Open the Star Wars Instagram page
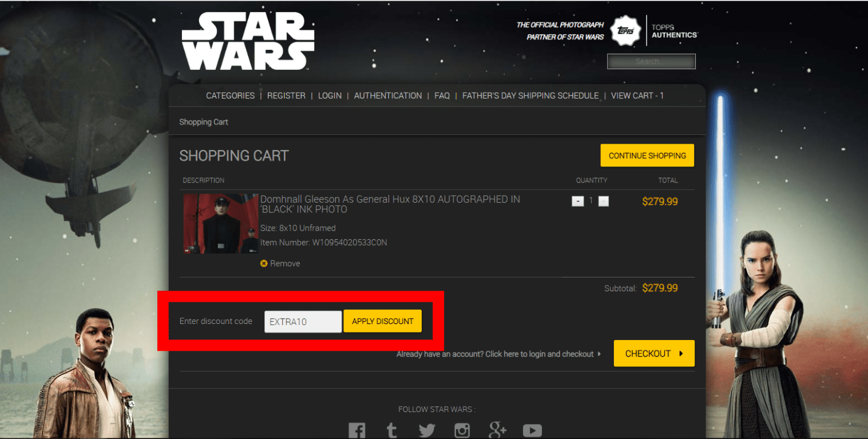Image resolution: width=868 pixels, height=439 pixels. pyautogui.click(x=462, y=430)
